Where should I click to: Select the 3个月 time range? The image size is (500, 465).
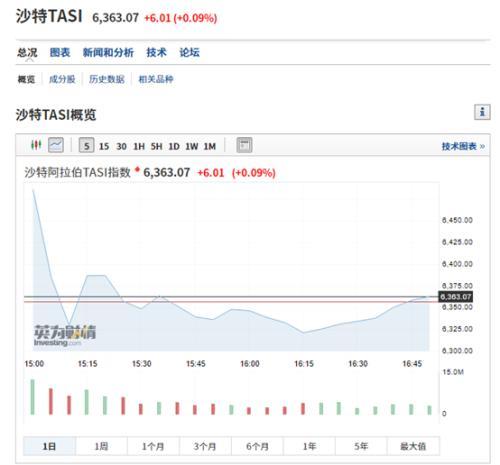click(205, 446)
